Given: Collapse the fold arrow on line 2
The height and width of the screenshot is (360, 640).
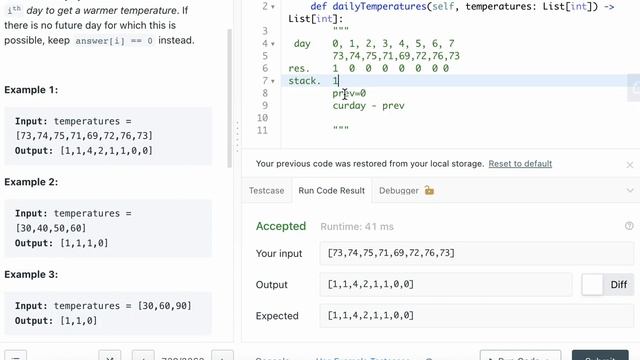Looking at the screenshot, I should 273,7.
